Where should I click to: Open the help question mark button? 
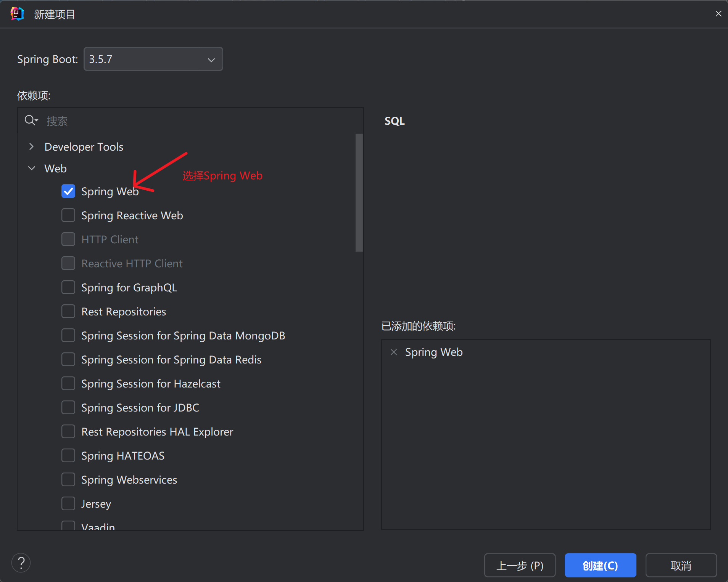pos(21,563)
